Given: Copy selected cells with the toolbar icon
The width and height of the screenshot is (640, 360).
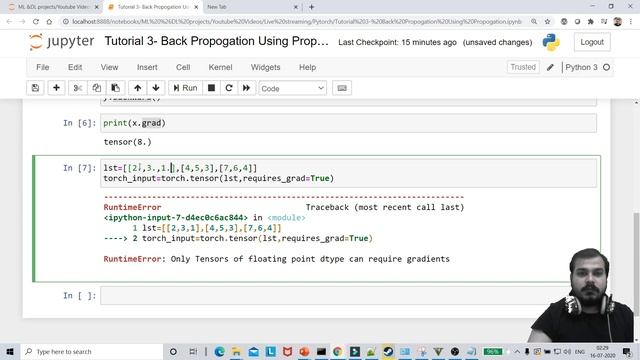Looking at the screenshot, I should 96,88.
